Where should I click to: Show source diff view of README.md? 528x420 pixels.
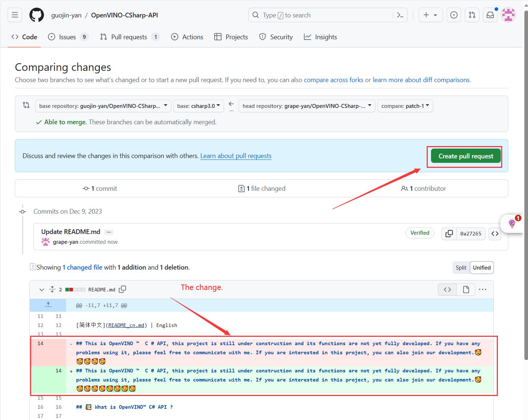pyautogui.click(x=447, y=289)
